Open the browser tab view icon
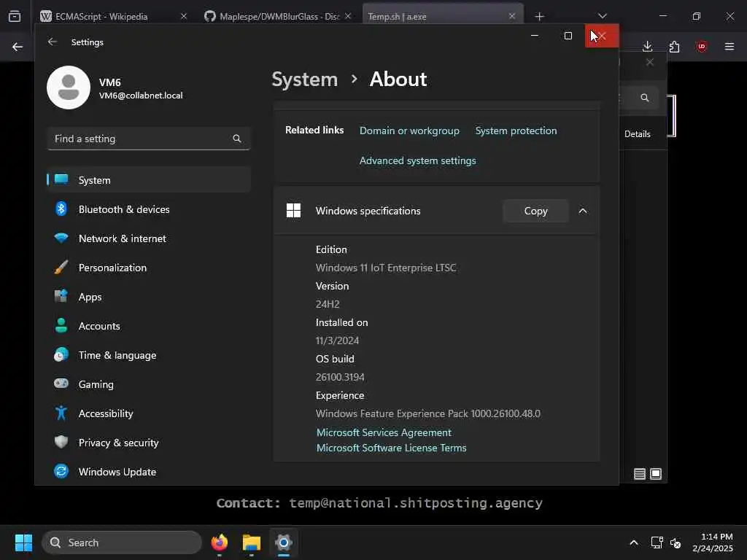Screen dimensions: 747x560 click(x=15, y=16)
